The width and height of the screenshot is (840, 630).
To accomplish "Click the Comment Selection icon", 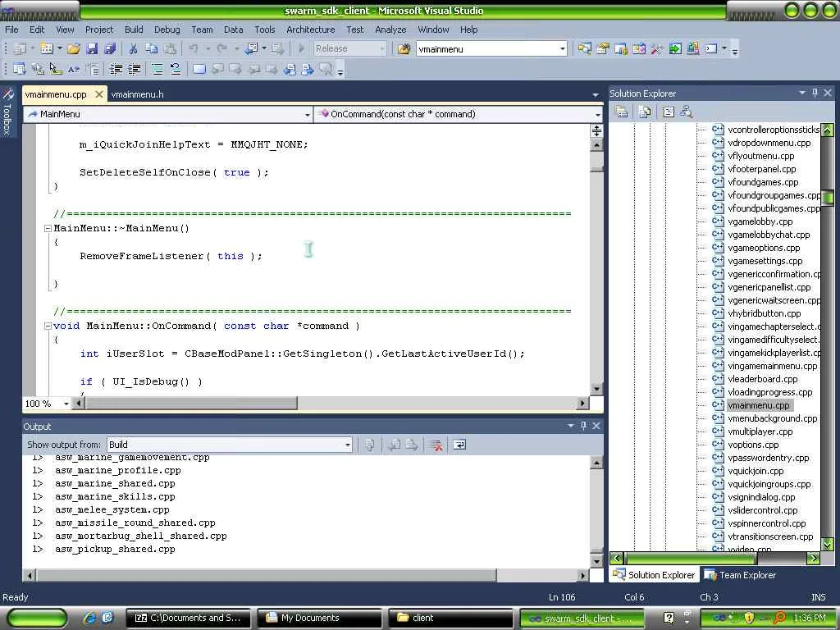I will click(x=157, y=69).
